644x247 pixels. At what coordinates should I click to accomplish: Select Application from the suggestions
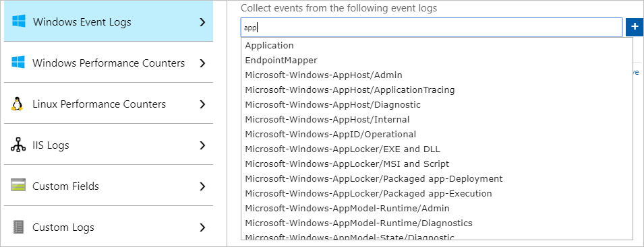[x=437, y=46]
